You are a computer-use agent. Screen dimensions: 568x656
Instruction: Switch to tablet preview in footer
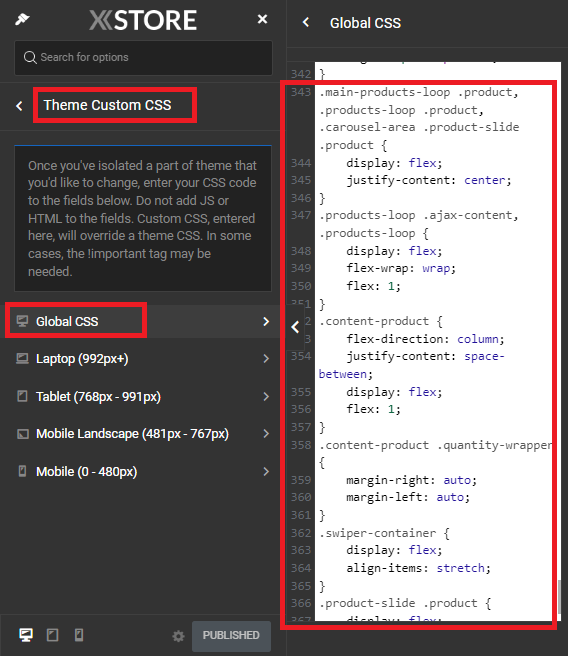pyautogui.click(x=52, y=635)
